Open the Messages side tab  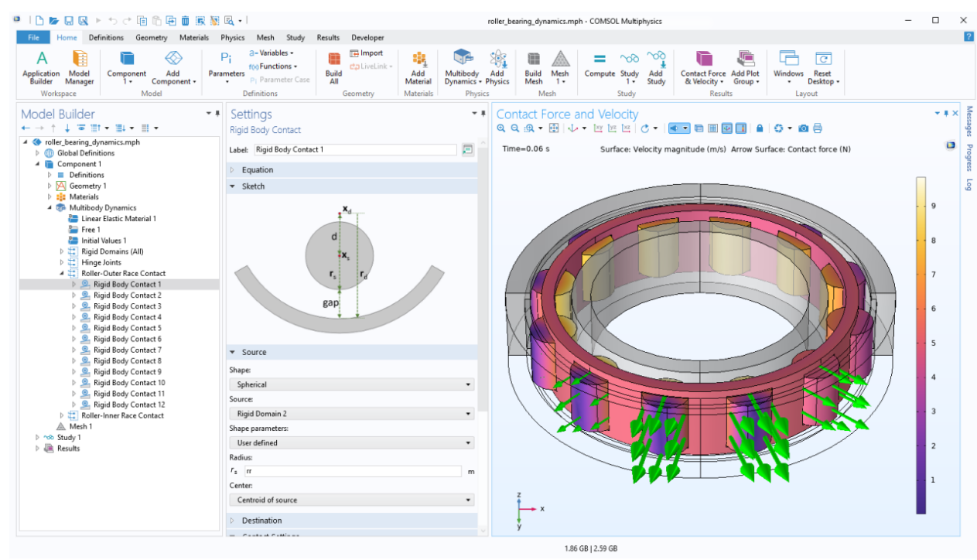pos(968,123)
